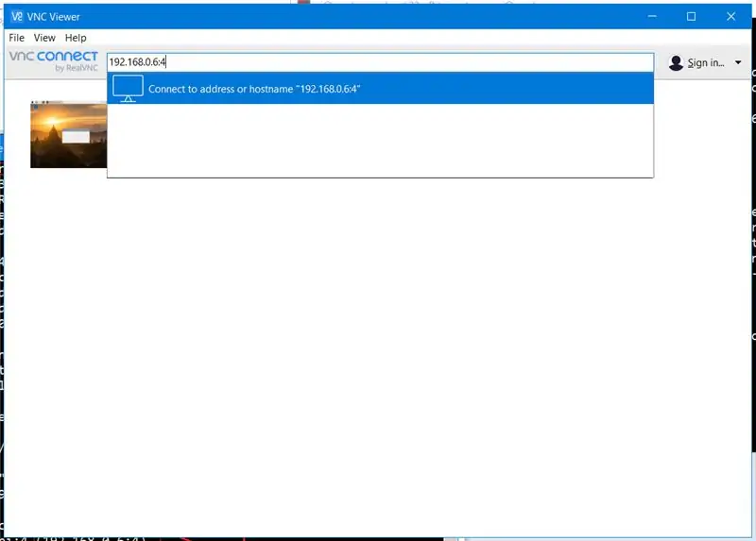Screen dimensions: 756x541
Task: Maximize the VNC Viewer window
Action: tap(691, 16)
